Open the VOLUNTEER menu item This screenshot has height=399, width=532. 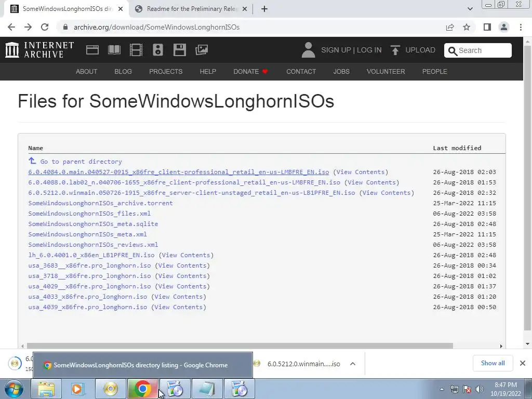point(386,72)
